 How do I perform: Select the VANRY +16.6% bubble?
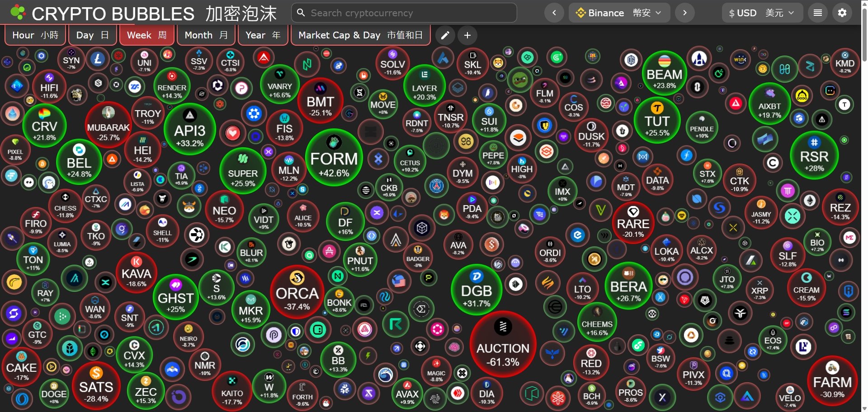[280, 84]
